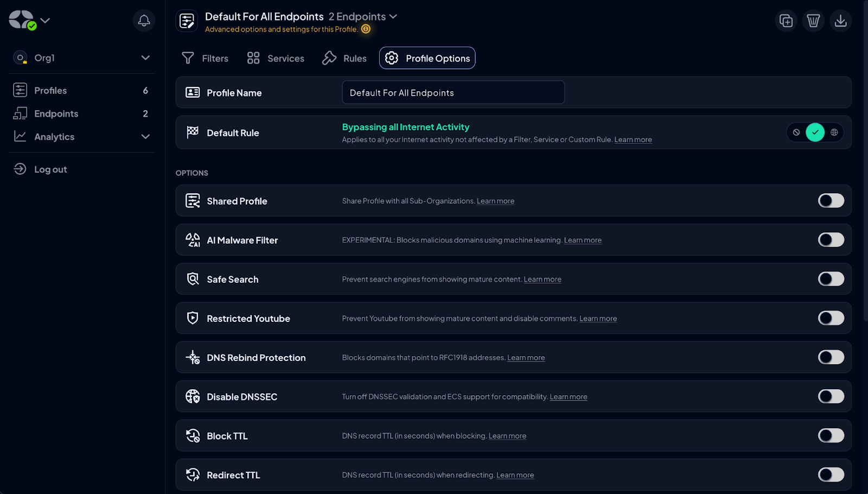Enable the Block TTL toggle
The image size is (868, 494).
click(x=831, y=435)
